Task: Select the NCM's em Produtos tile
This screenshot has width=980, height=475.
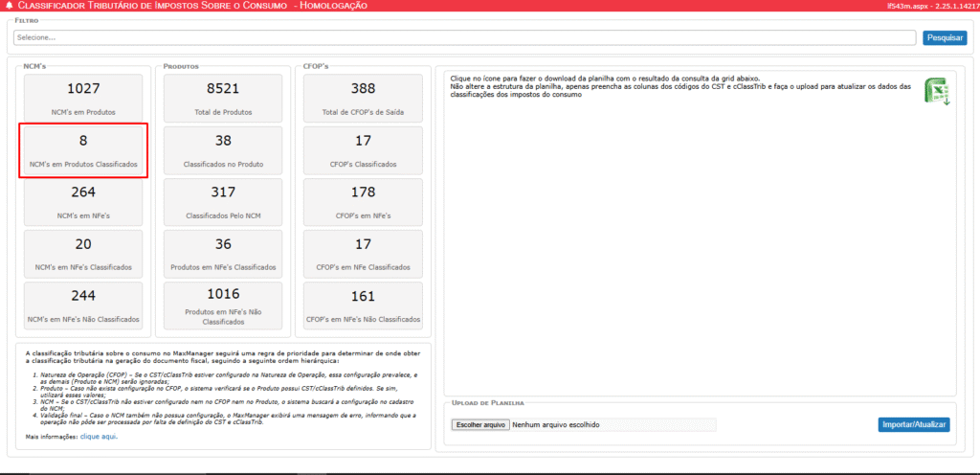Action: (x=83, y=97)
